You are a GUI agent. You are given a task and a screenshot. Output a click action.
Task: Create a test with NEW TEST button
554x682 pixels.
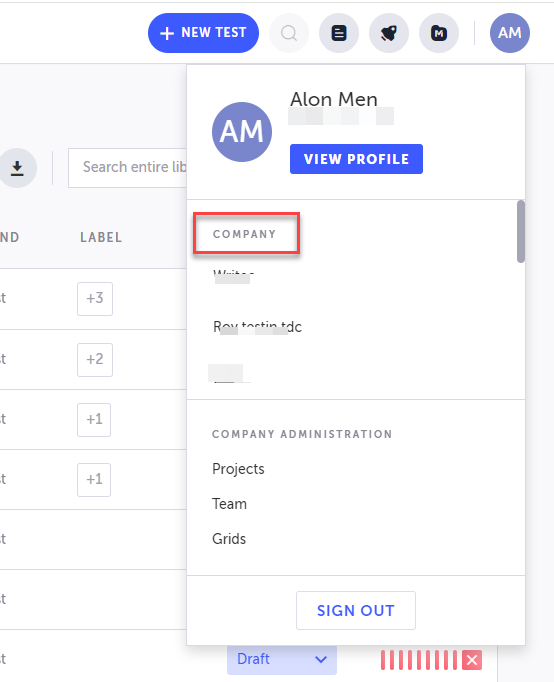(203, 33)
